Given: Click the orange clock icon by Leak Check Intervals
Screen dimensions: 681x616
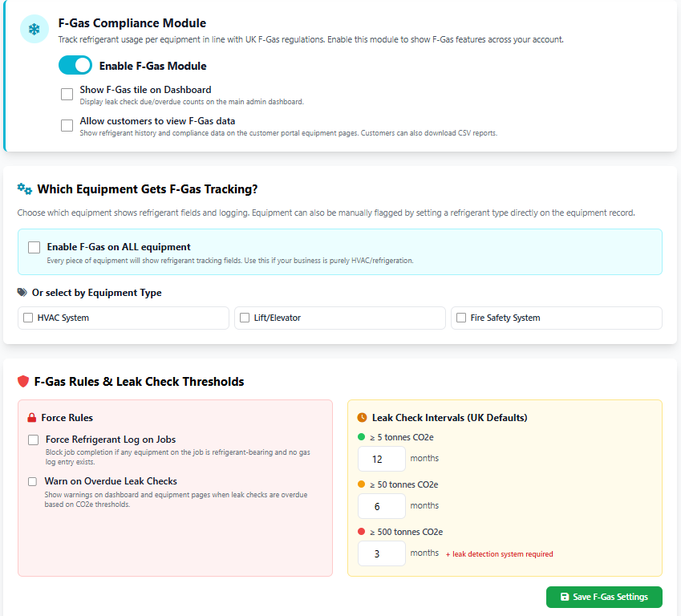Looking at the screenshot, I should [x=362, y=417].
